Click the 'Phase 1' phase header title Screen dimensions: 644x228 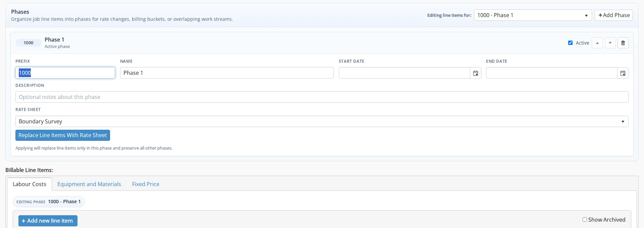tap(54, 40)
